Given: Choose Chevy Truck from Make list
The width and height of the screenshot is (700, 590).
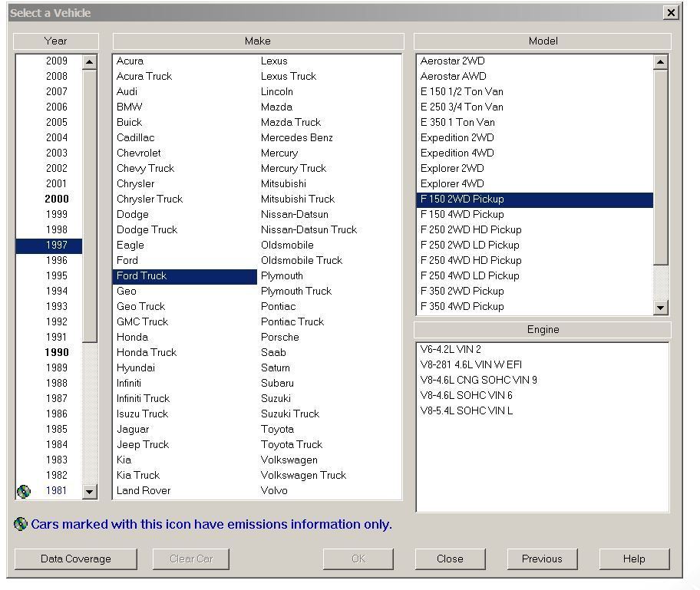Looking at the screenshot, I should 145,168.
